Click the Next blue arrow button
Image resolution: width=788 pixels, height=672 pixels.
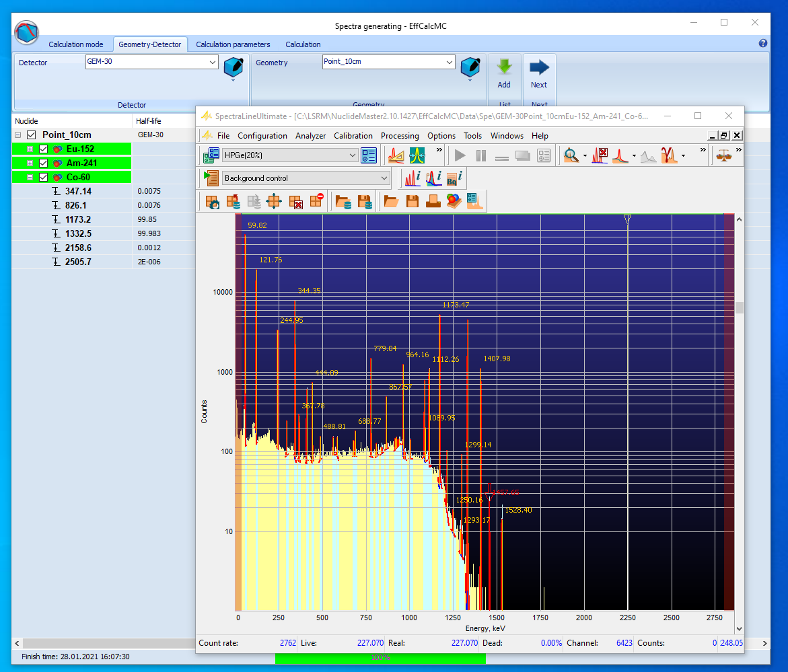click(539, 67)
